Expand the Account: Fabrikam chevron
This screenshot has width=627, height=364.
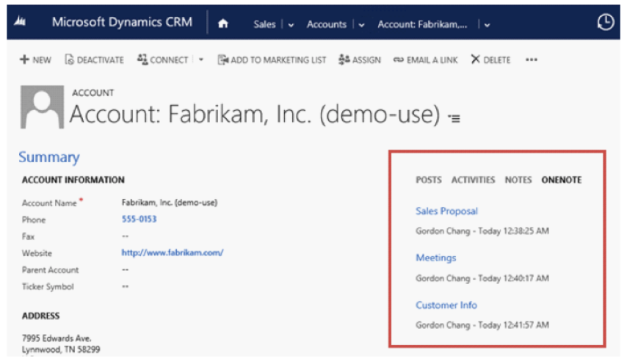[487, 25]
